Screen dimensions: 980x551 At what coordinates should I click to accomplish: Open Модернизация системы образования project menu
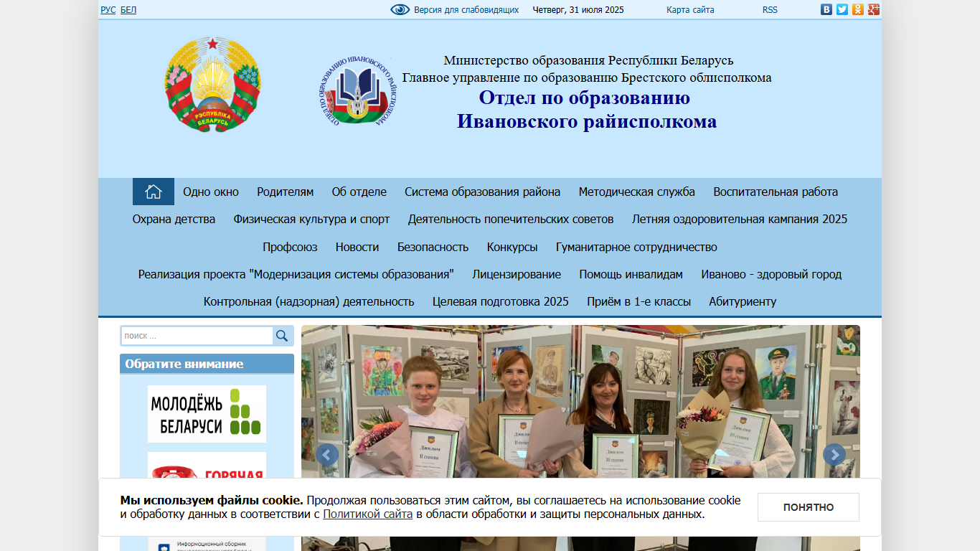(x=296, y=274)
